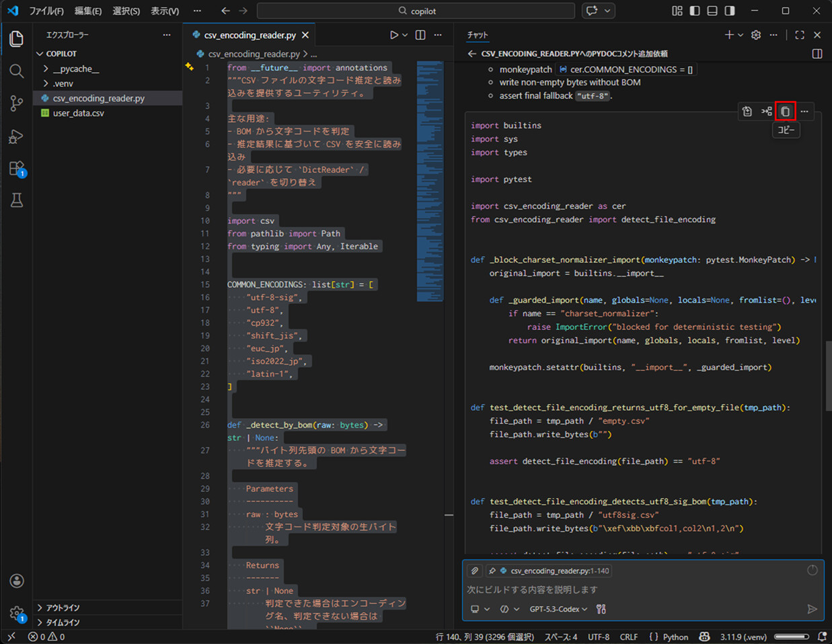832x644 pixels.
Task: Open the Copilot icon in the status bar
Action: tap(704, 637)
